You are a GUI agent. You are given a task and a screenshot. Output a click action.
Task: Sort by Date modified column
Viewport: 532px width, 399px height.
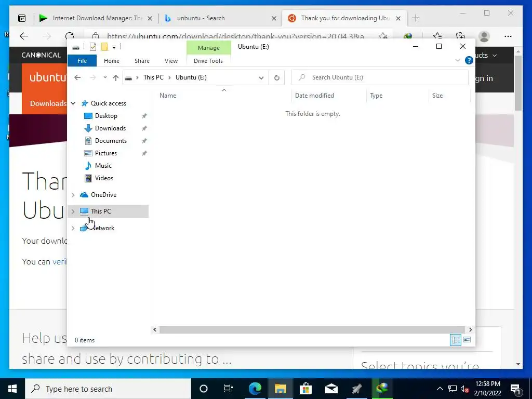[x=314, y=96]
